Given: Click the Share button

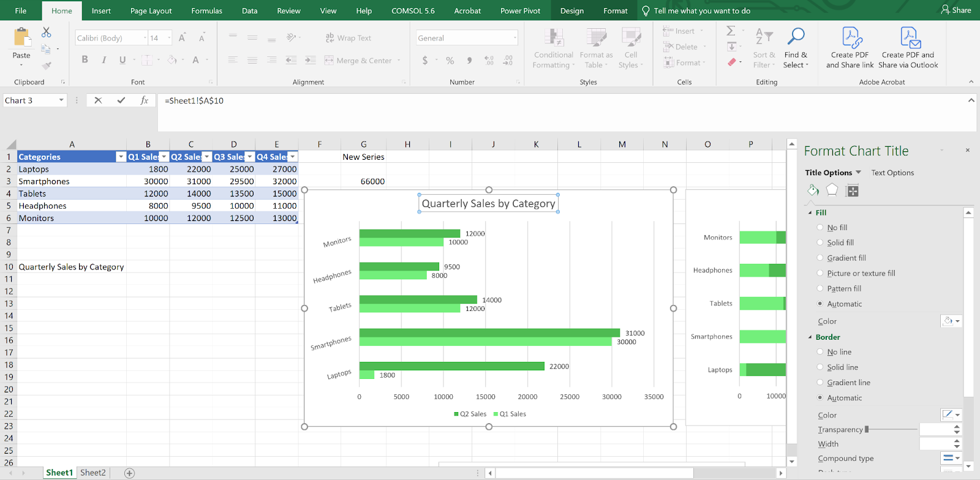Looking at the screenshot, I should coord(956,10).
